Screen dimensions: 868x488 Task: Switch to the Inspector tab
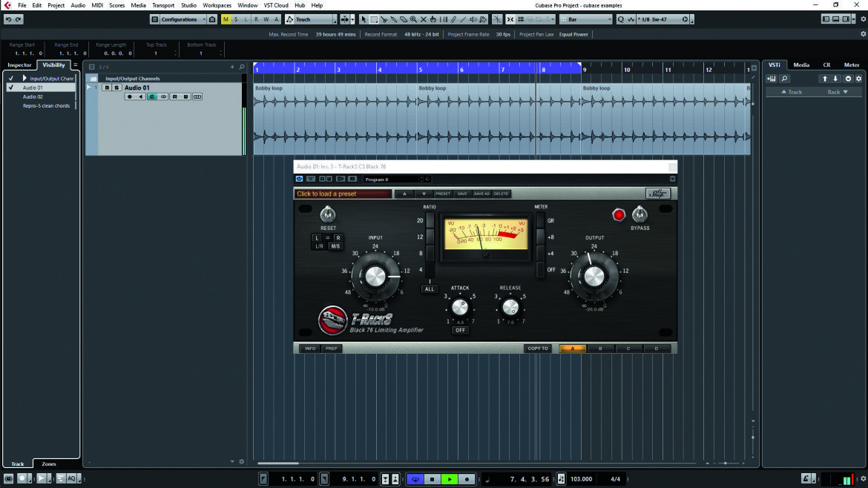click(19, 65)
